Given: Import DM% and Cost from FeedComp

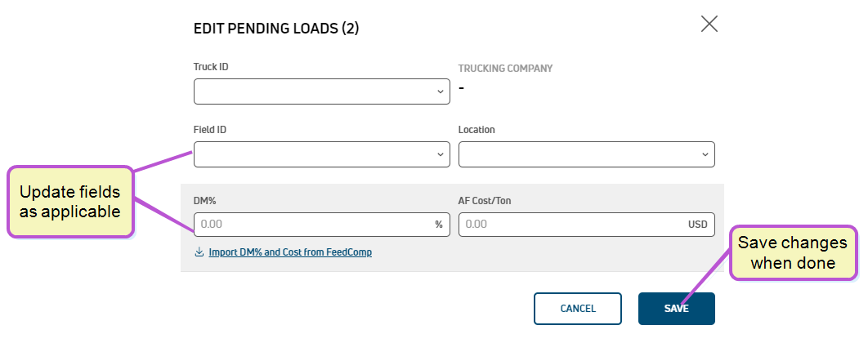Looking at the screenshot, I should [x=290, y=252].
